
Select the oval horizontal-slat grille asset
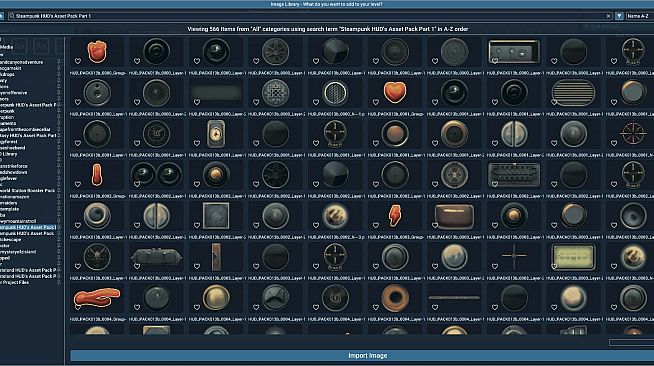(573, 93)
